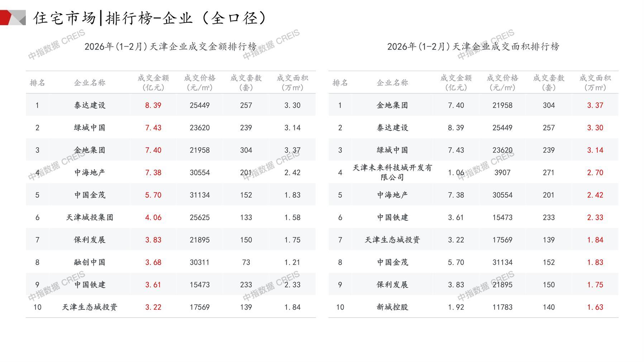Click the 天津城投集团 company name cell
Viewport: 644px width, 362px height.
tap(90, 218)
